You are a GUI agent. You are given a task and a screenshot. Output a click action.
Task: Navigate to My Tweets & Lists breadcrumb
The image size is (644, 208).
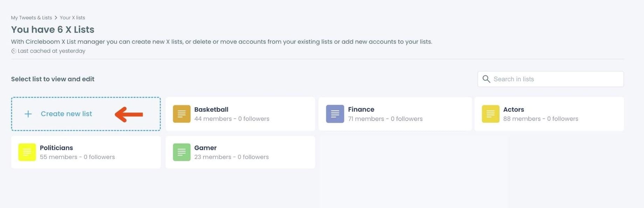[31, 17]
